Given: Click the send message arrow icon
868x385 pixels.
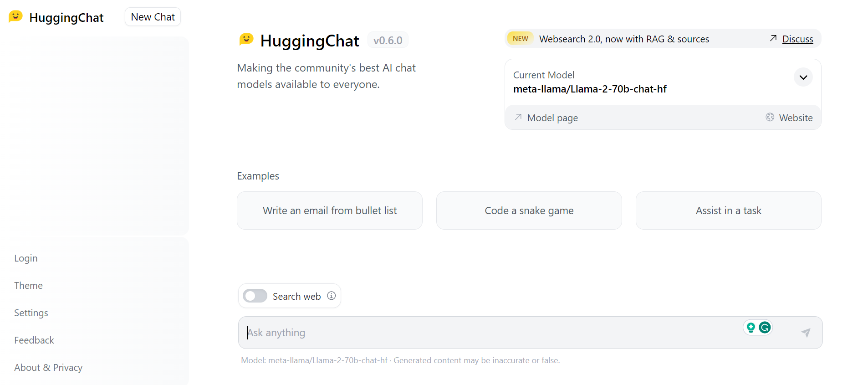Looking at the screenshot, I should (806, 333).
